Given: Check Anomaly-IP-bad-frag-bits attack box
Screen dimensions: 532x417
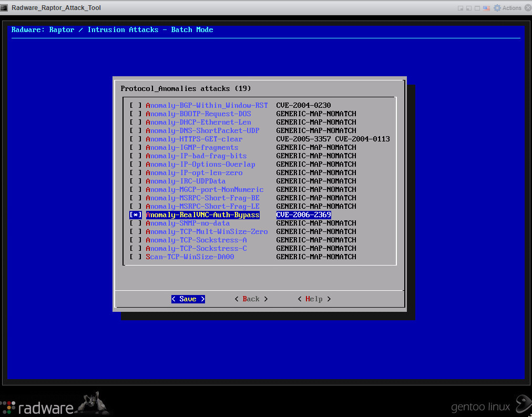Looking at the screenshot, I should tap(136, 156).
